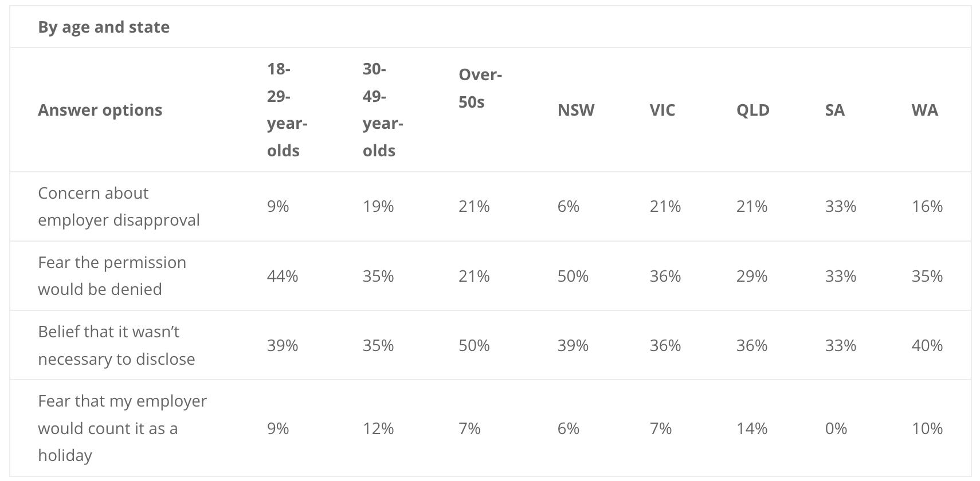Select the 0% SA holiday cell
This screenshot has height=481, width=980.
pyautogui.click(x=836, y=428)
